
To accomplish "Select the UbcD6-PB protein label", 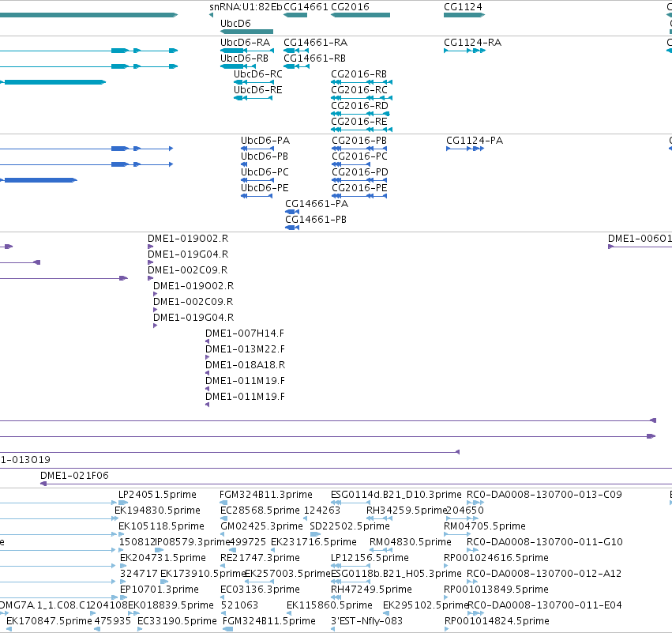I will 265,156.
